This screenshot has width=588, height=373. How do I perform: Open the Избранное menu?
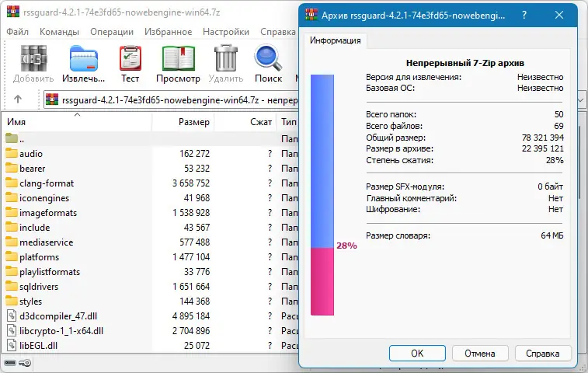(168, 32)
